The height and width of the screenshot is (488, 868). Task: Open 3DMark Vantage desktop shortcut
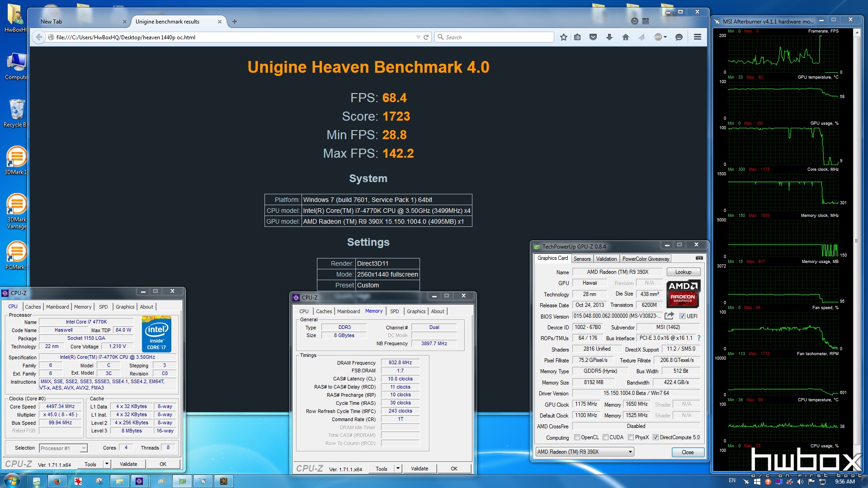coord(16,211)
